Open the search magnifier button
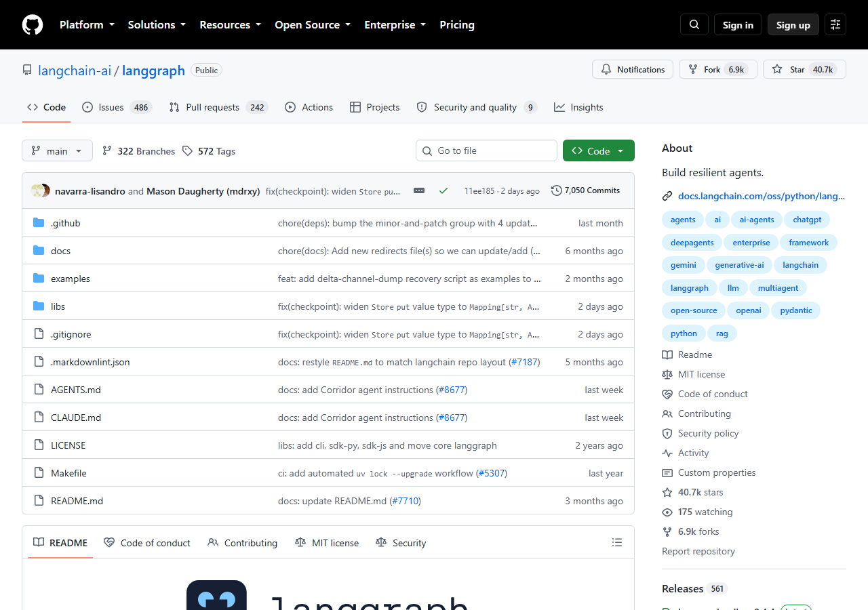Image resolution: width=868 pixels, height=610 pixels. [x=694, y=24]
